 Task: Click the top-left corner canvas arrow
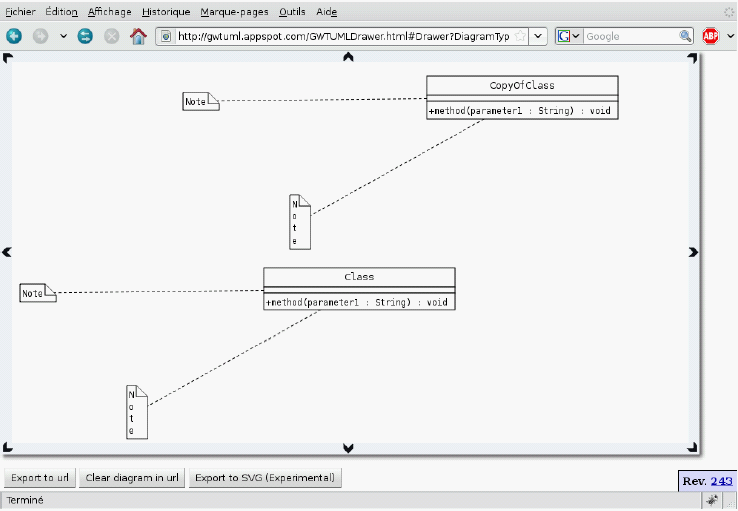pos(8,59)
